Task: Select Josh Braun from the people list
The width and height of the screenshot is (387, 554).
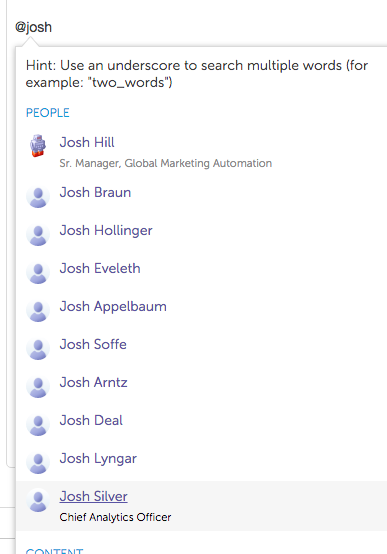Action: pyautogui.click(x=95, y=192)
